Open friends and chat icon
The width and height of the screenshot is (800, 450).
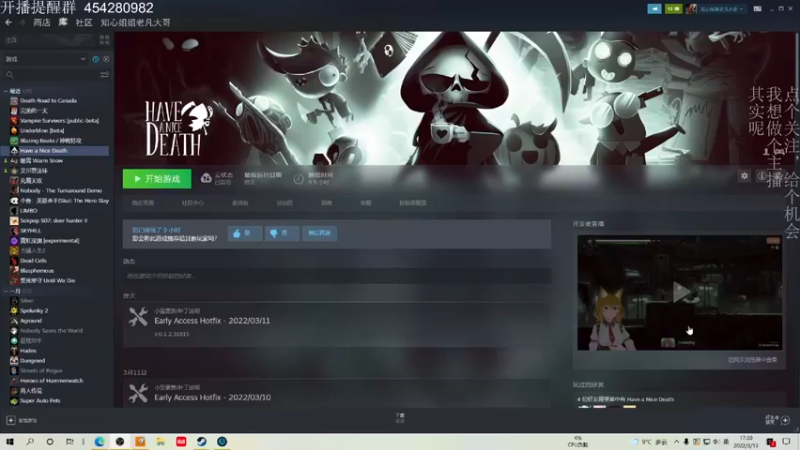point(785,420)
